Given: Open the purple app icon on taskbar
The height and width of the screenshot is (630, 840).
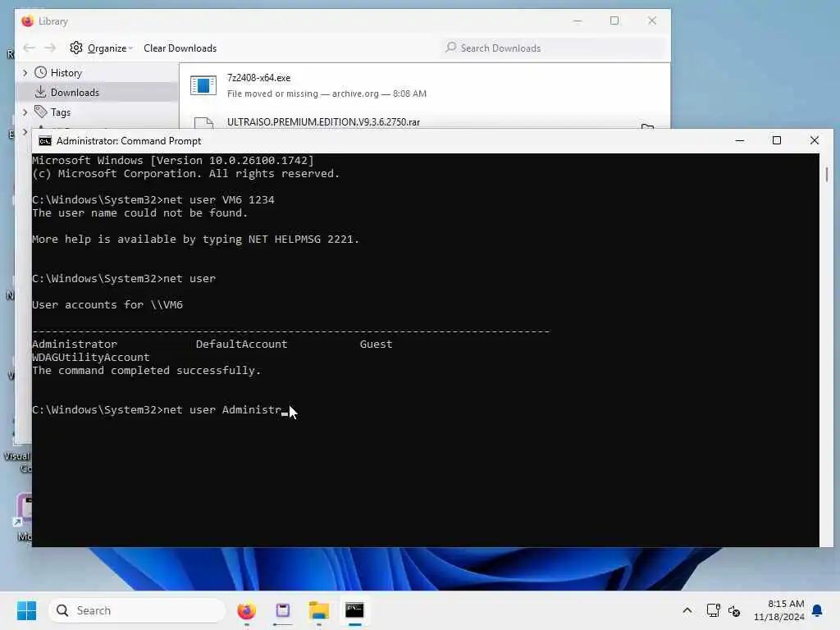Looking at the screenshot, I should click(x=282, y=610).
